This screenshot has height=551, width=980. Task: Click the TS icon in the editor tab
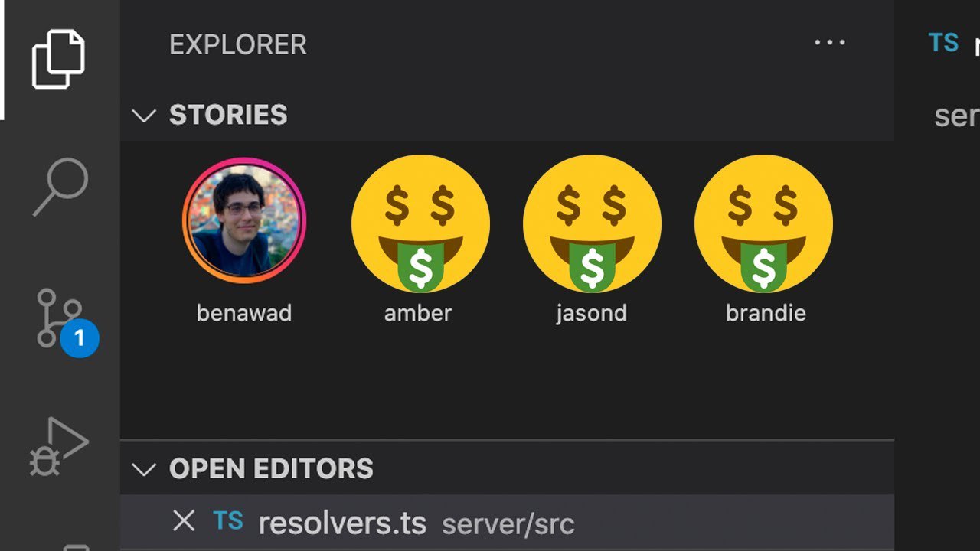[943, 43]
